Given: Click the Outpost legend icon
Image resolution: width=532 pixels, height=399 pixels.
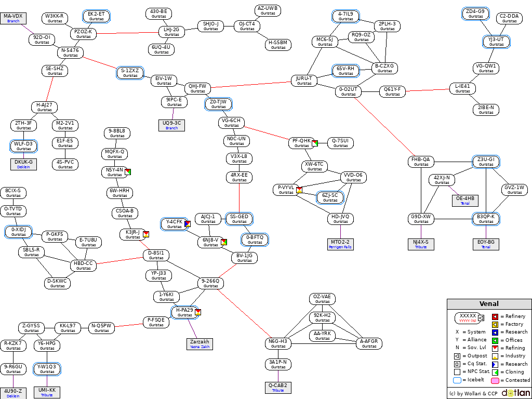Looking at the screenshot, I should (x=457, y=356).
